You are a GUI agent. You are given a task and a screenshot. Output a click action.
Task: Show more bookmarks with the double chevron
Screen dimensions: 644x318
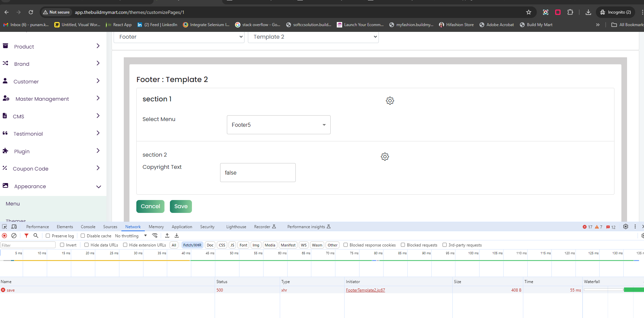(x=598, y=25)
